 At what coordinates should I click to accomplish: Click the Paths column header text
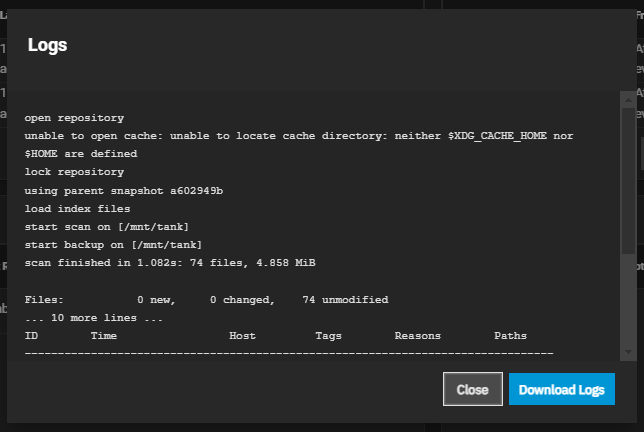[x=510, y=335]
